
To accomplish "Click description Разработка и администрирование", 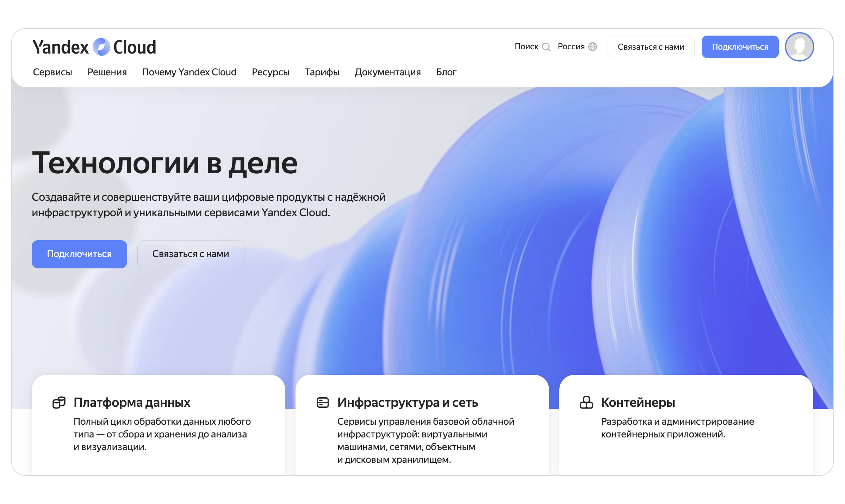I will tap(677, 428).
